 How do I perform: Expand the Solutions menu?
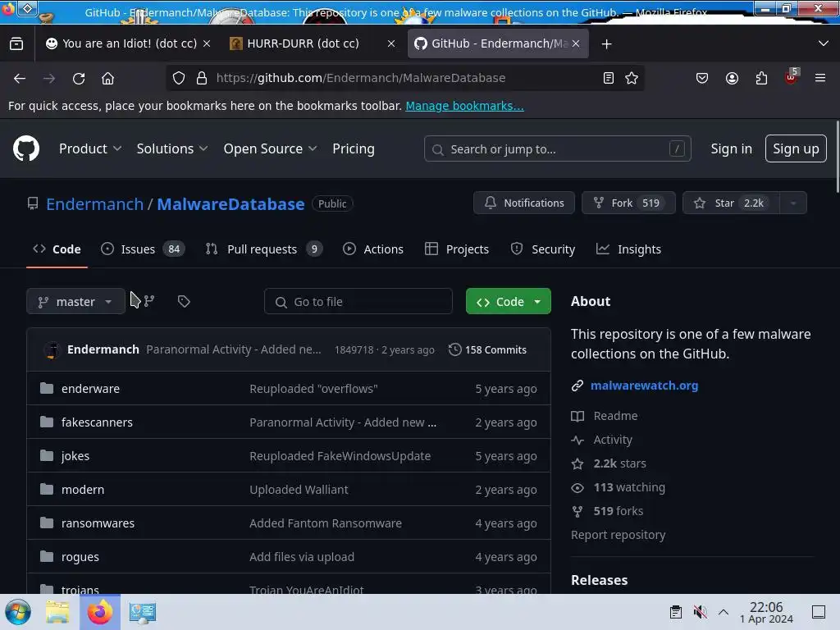click(x=172, y=148)
